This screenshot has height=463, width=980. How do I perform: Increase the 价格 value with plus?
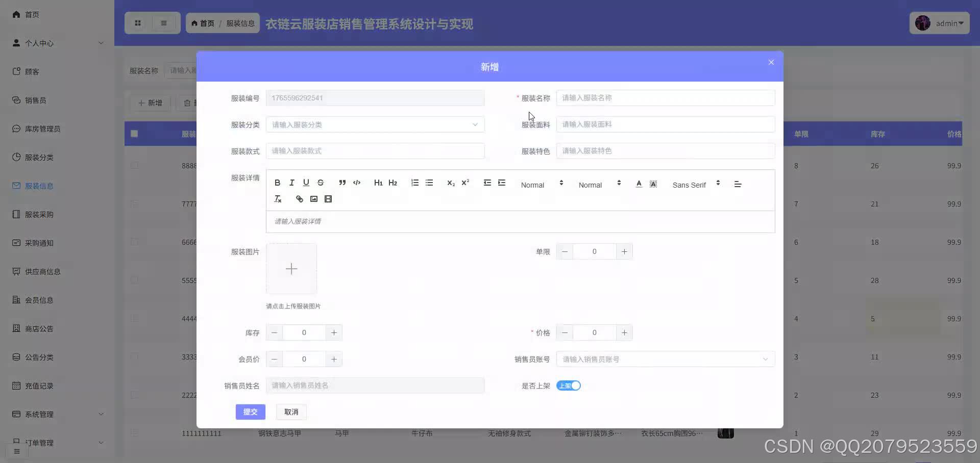pyautogui.click(x=624, y=332)
